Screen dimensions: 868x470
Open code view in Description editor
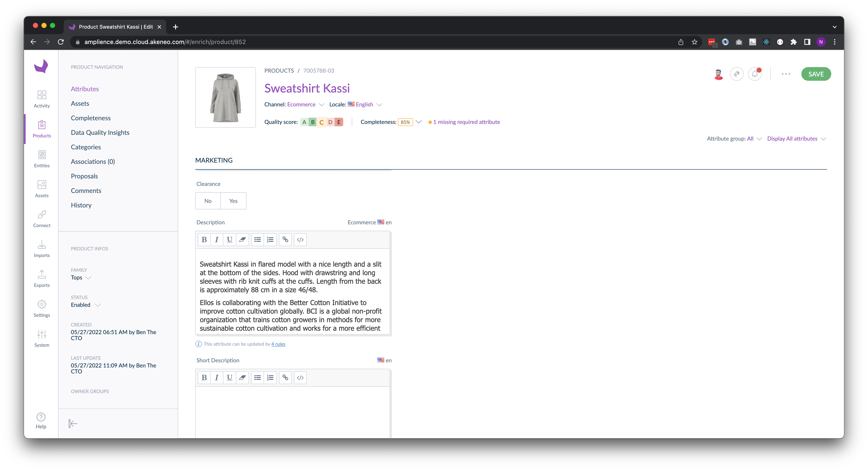tap(300, 239)
